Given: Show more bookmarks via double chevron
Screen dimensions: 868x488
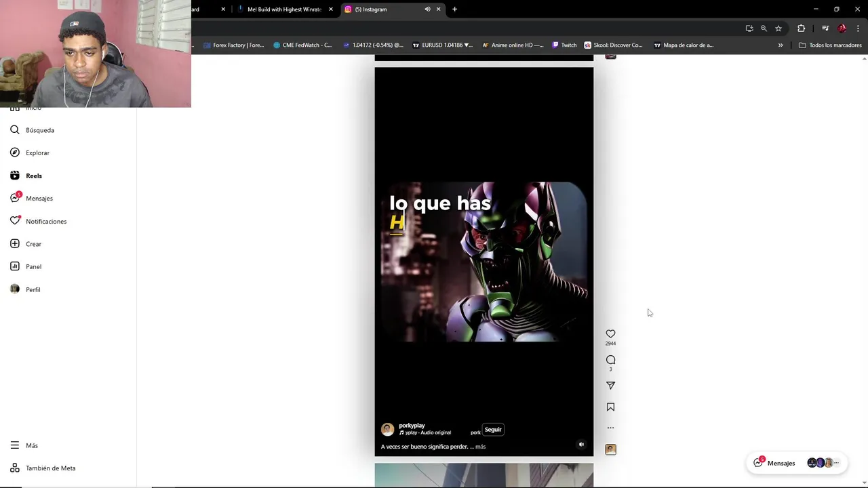Looking at the screenshot, I should [781, 45].
